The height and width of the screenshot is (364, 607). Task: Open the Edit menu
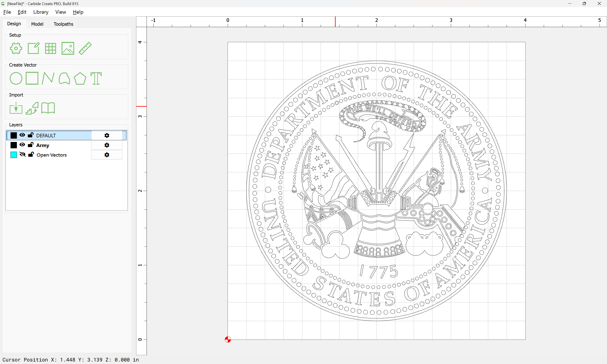click(22, 12)
